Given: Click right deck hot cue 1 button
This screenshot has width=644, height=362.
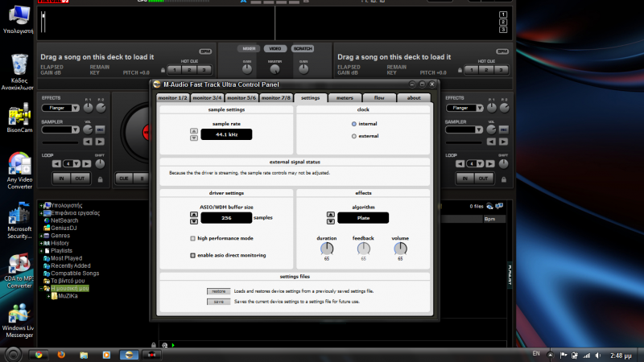Looking at the screenshot, I should (x=472, y=70).
